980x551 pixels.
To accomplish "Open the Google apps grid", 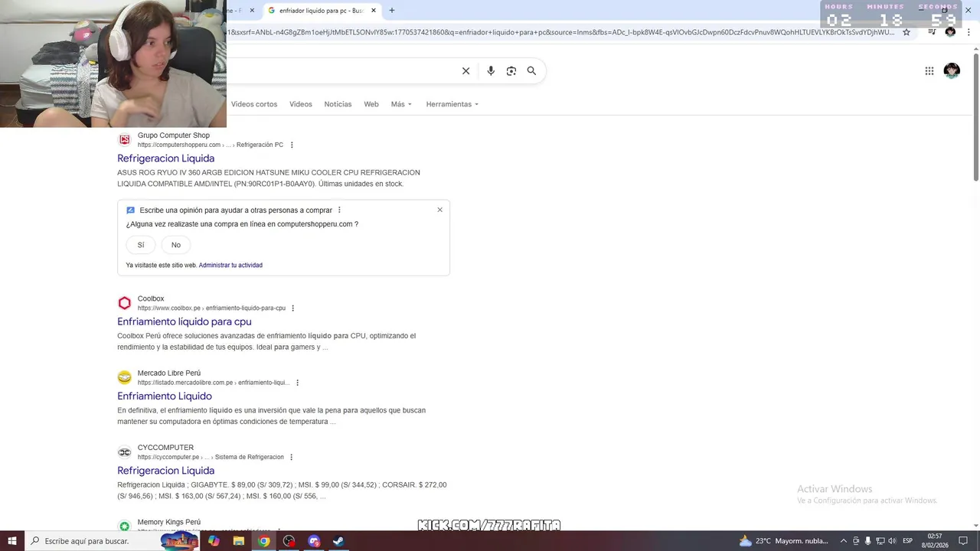I will pyautogui.click(x=929, y=71).
